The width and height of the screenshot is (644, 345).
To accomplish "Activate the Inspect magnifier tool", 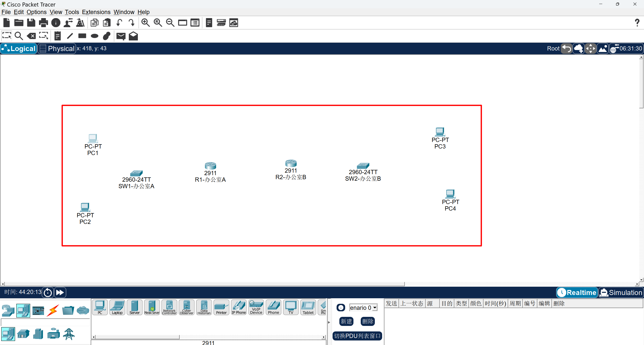I will (19, 36).
